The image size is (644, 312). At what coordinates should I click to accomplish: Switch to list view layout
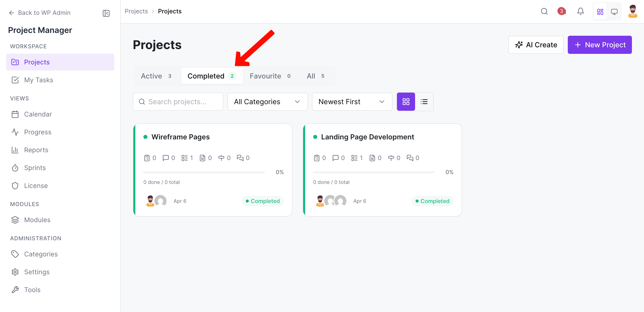pyautogui.click(x=424, y=102)
